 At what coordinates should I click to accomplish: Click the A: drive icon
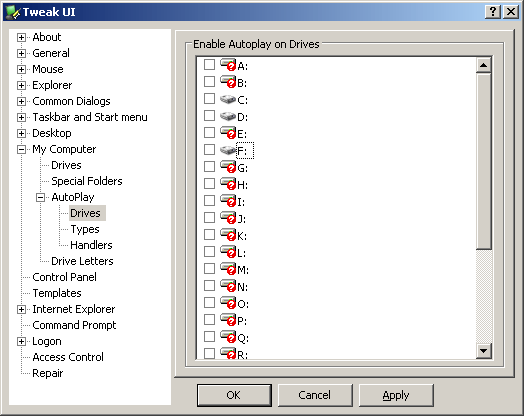[228, 65]
